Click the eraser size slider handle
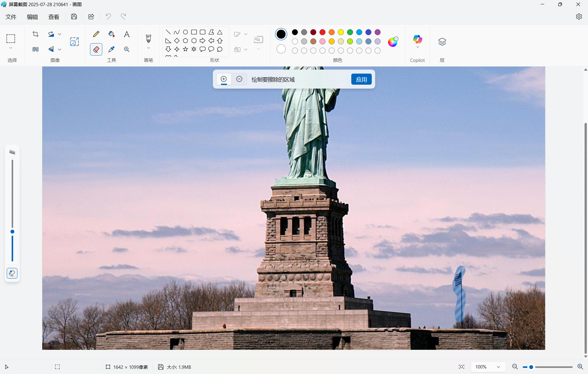Viewport: 588px width, 374px height. pyautogui.click(x=12, y=232)
